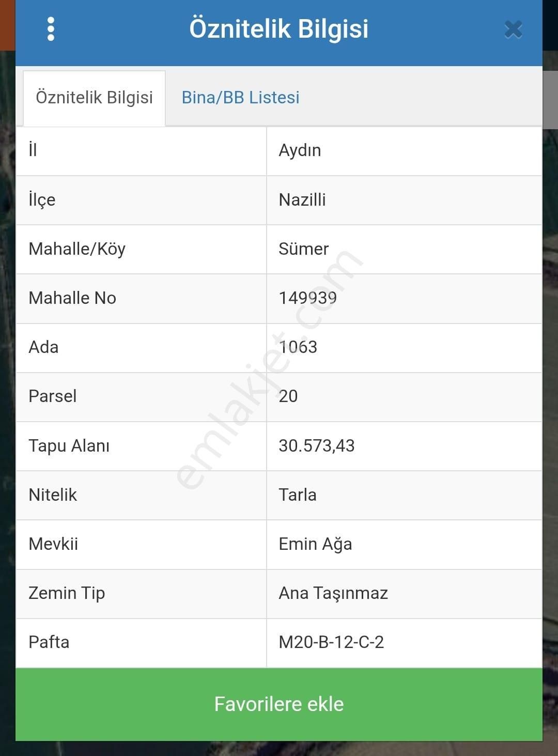Click the Favorilere ekle button

click(279, 703)
